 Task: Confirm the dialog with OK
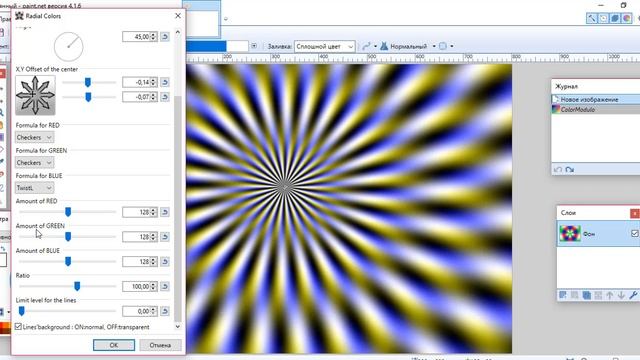click(x=114, y=345)
